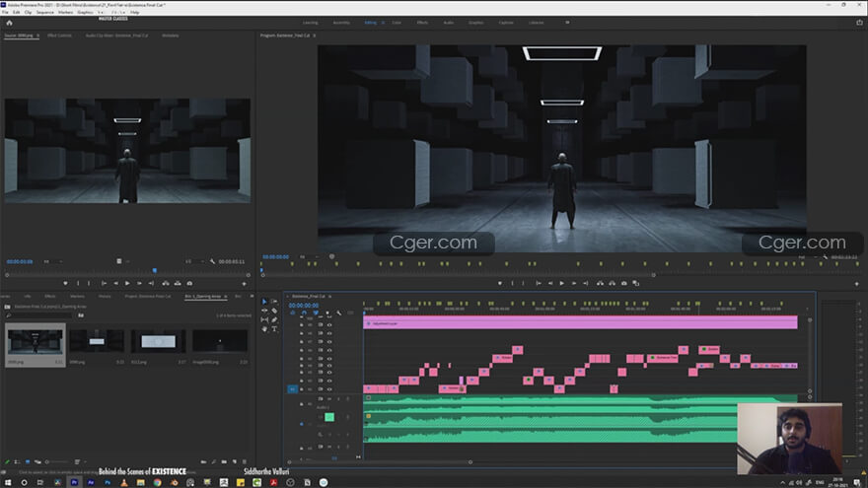Screen dimensions: 868x488
Task: Open the Sequence menu
Action: click(x=44, y=12)
